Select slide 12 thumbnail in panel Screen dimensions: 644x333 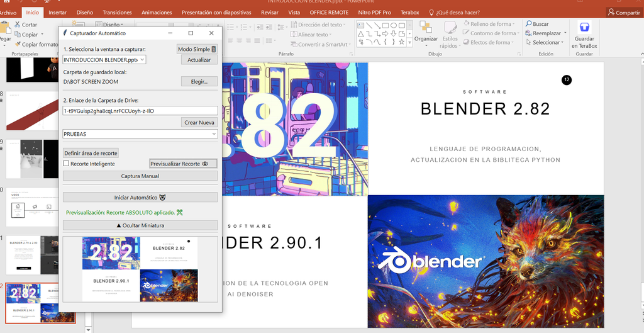40,303
